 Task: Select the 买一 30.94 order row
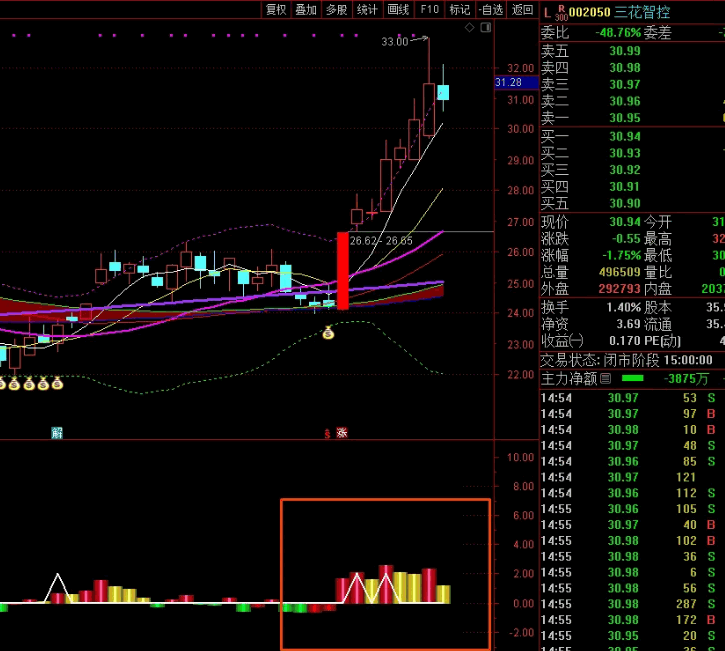pos(632,136)
